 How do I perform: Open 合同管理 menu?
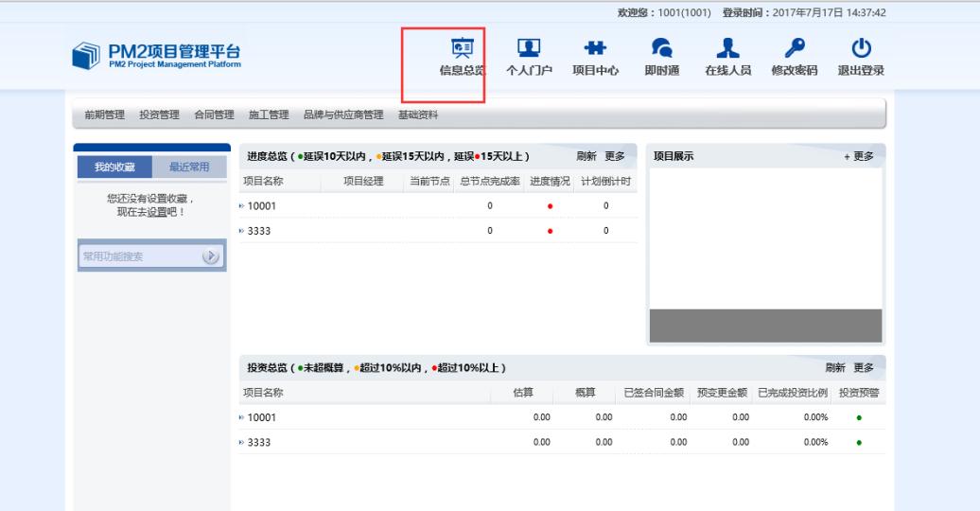(x=214, y=115)
